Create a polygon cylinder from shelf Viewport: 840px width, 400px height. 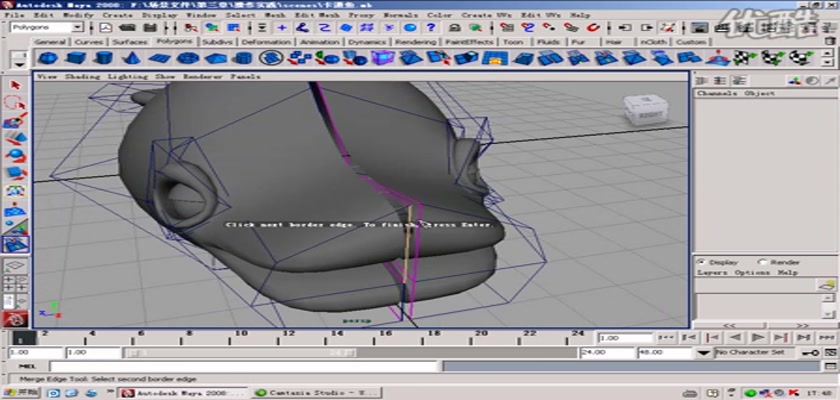click(x=104, y=57)
